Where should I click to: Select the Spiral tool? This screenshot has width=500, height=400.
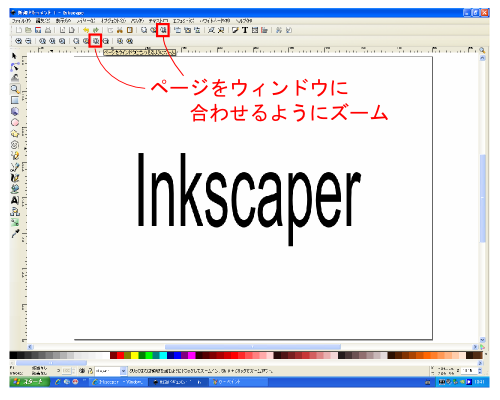pyautogui.click(x=14, y=145)
